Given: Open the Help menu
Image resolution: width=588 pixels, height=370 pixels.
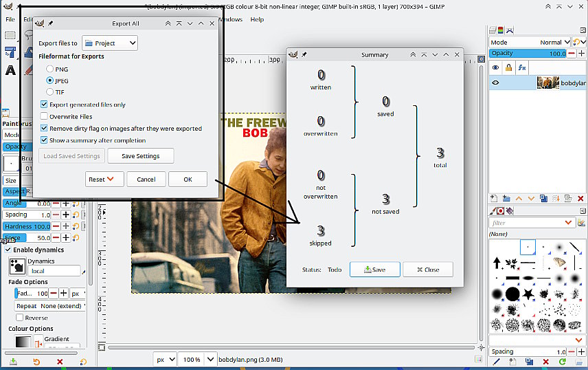Looking at the screenshot, I should pos(257,19).
